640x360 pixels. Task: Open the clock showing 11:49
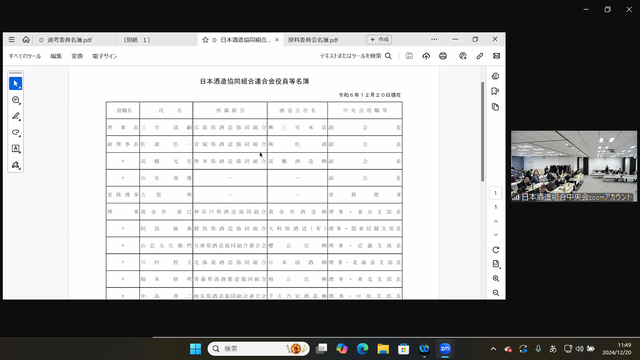pos(616,349)
